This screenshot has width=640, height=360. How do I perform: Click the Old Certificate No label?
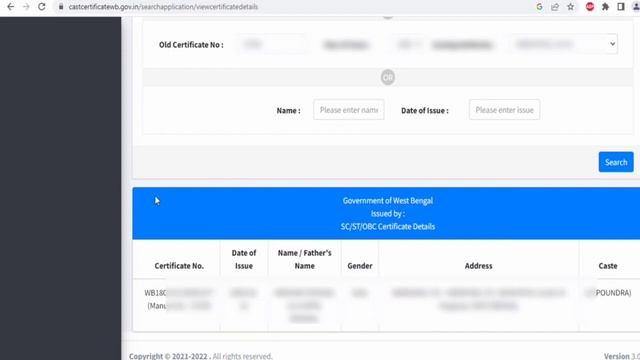pyautogui.click(x=191, y=44)
